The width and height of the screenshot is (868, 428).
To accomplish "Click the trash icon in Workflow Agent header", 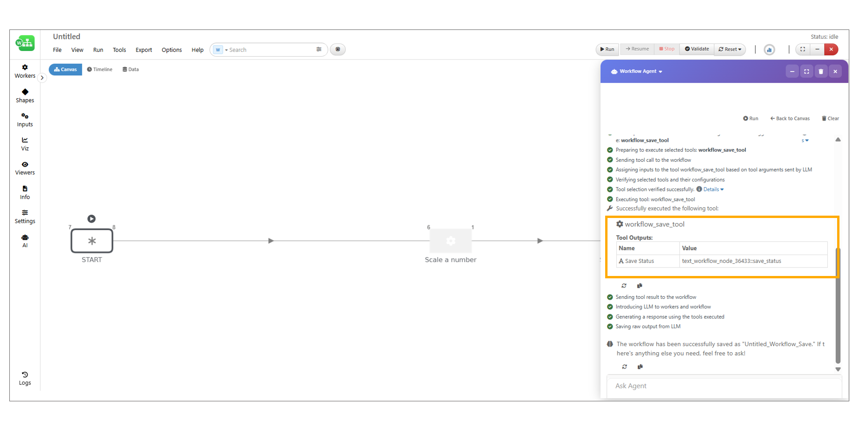I will pos(821,72).
